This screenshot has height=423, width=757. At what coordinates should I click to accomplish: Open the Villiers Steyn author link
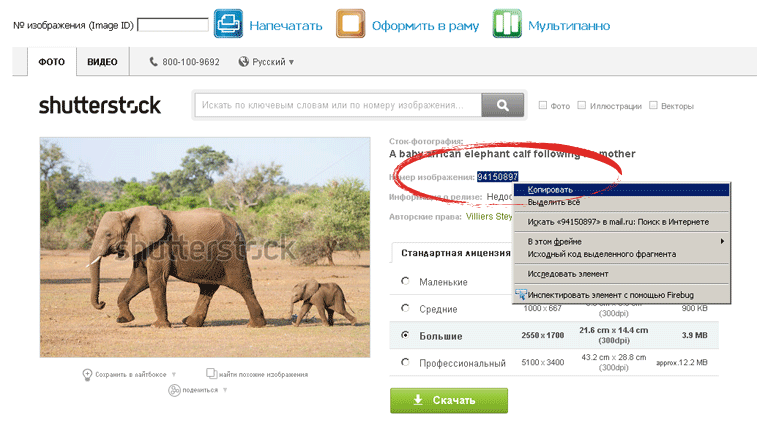click(486, 215)
